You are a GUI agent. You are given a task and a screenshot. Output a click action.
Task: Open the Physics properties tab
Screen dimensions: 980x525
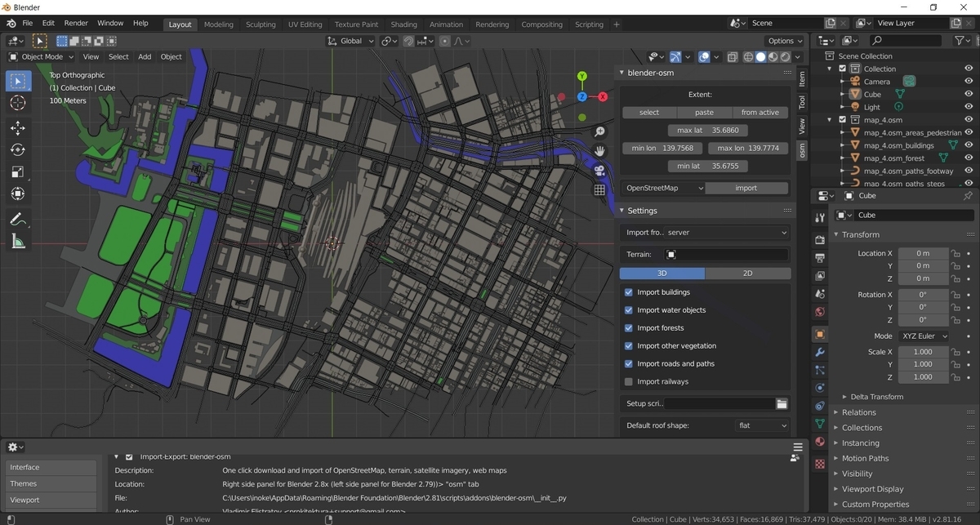tap(820, 388)
